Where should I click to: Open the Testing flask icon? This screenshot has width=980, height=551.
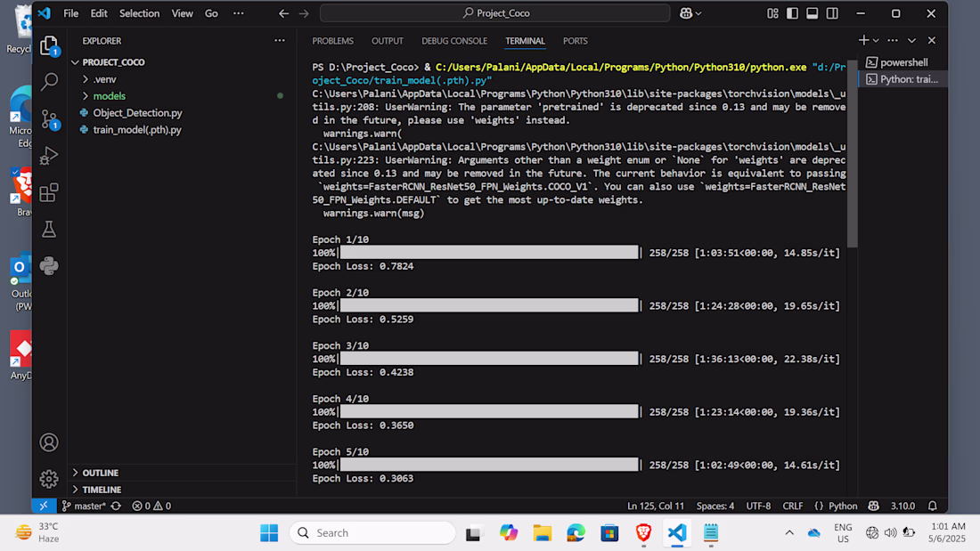(x=49, y=230)
